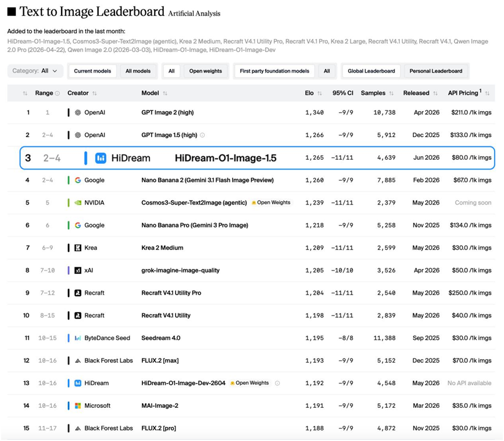The width and height of the screenshot is (504, 441).
Task: Click Recraft logo in row 10
Action: click(x=78, y=315)
